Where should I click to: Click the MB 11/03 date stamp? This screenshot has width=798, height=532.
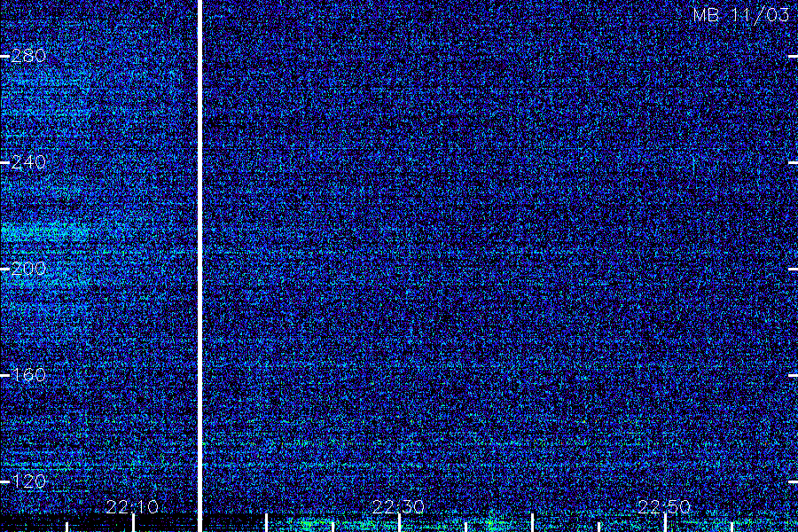[x=741, y=15]
